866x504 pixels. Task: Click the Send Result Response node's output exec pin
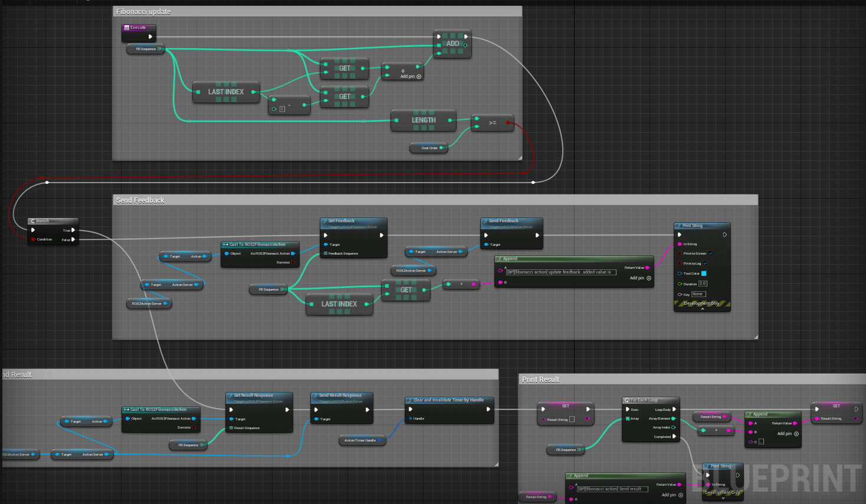tap(368, 410)
